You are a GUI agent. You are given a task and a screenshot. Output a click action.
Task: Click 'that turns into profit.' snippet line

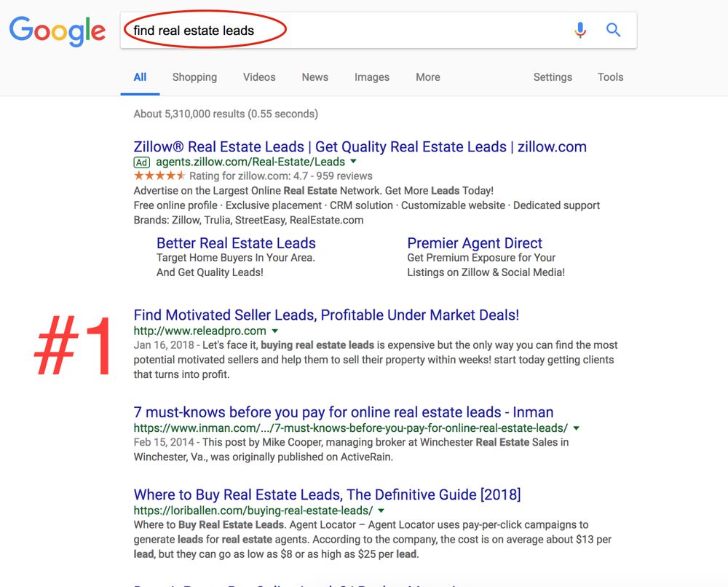tap(181, 374)
